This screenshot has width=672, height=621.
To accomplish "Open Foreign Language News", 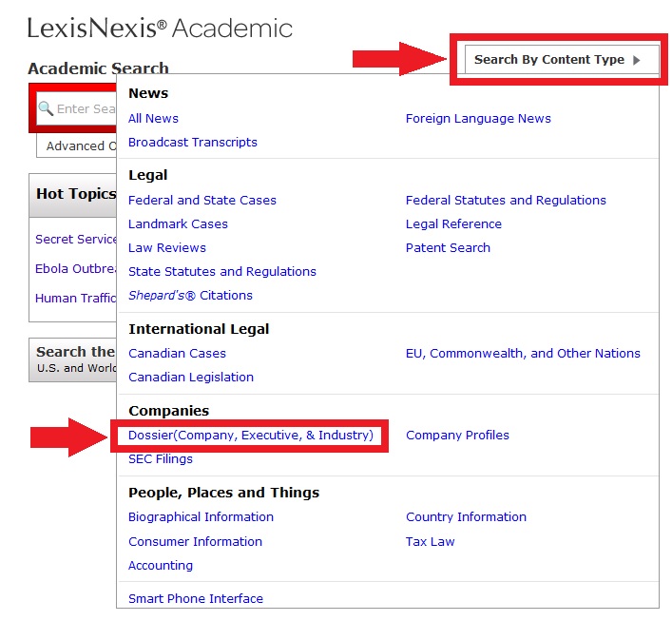I will click(478, 118).
